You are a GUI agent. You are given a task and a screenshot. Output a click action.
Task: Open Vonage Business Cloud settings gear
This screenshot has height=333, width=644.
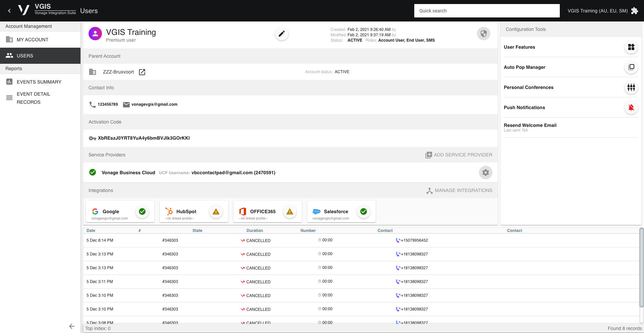(x=485, y=173)
